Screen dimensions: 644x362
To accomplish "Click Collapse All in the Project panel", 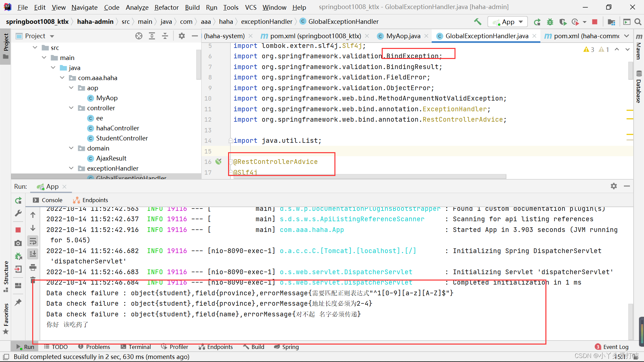I will (165, 36).
